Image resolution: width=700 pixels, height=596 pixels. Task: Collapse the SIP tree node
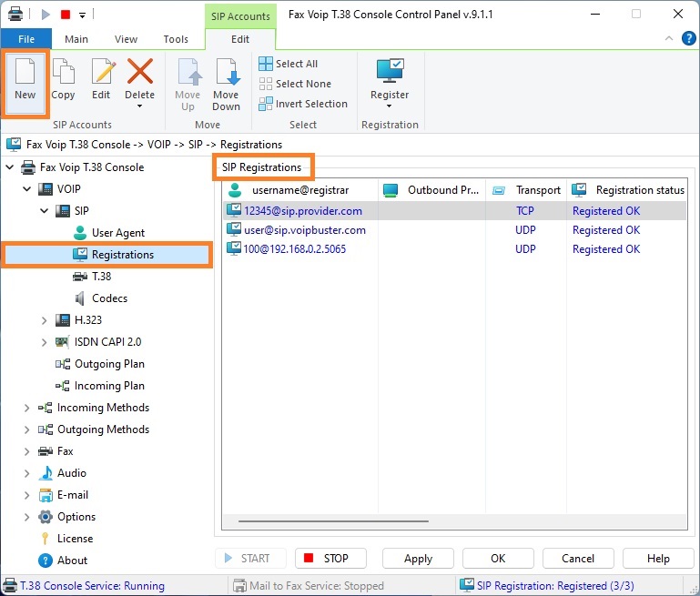coord(45,210)
